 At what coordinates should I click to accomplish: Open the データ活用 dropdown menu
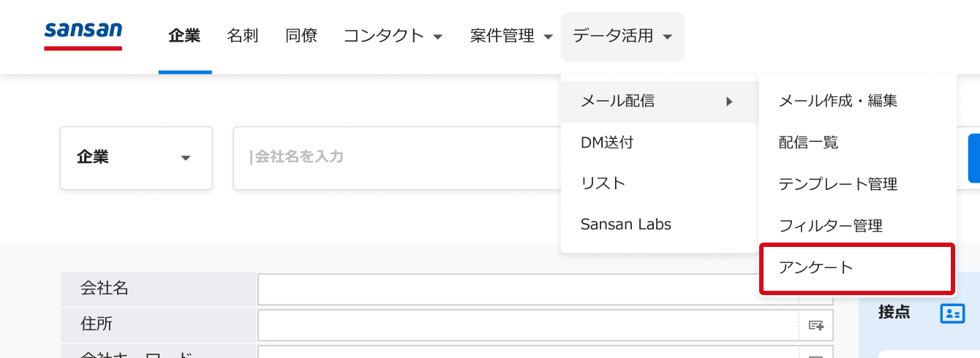[622, 37]
